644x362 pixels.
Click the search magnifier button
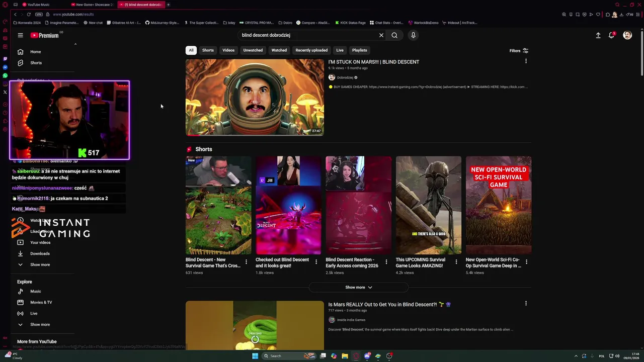[394, 35]
